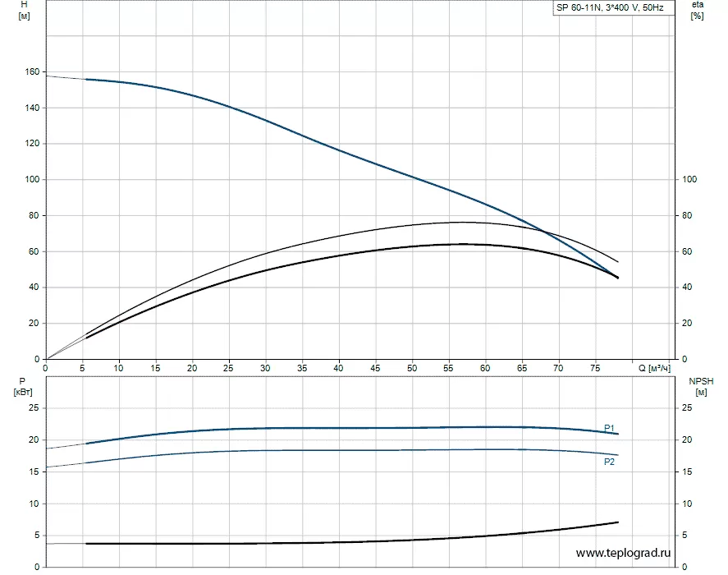Click the 25 tick on NPSH axis
Viewport: 728px width, 575px height.
tap(687, 407)
